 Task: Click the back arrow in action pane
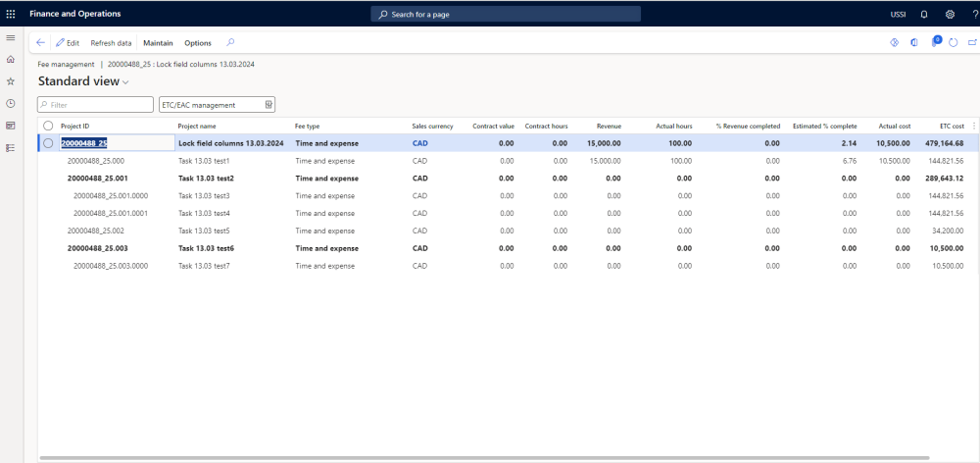[40, 43]
